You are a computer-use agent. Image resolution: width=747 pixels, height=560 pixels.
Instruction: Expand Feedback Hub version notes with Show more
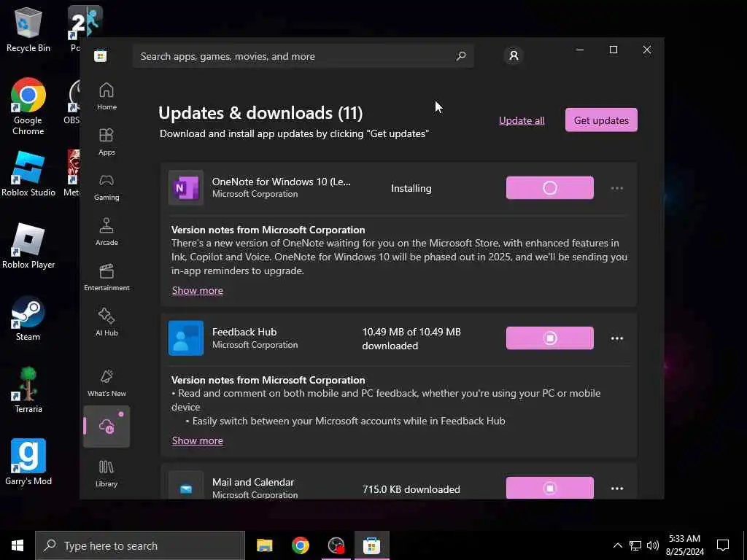pos(197,440)
